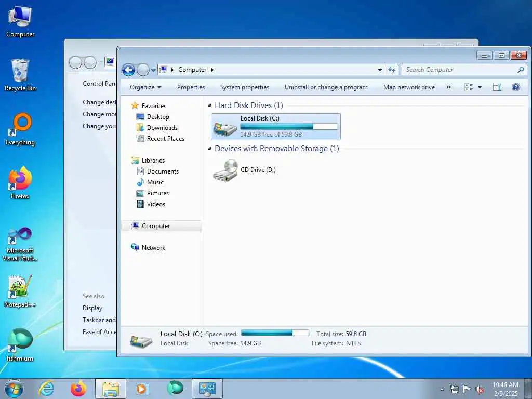Open the Music library
532x399 pixels.
[150, 182]
